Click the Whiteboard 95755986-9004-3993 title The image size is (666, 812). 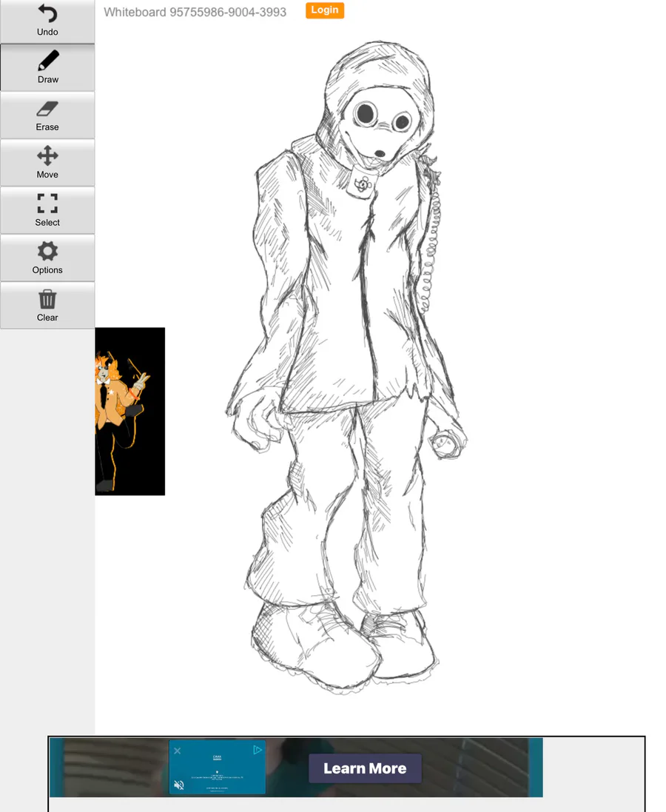[x=195, y=12]
